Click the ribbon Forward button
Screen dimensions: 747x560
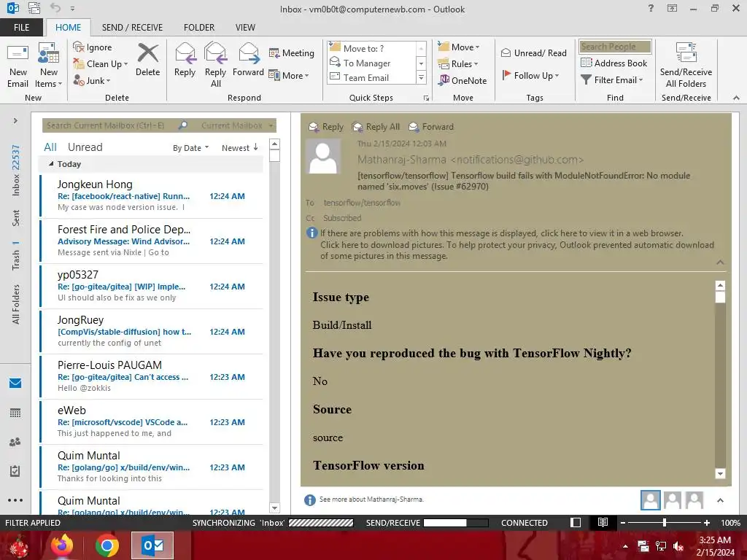pos(248,60)
